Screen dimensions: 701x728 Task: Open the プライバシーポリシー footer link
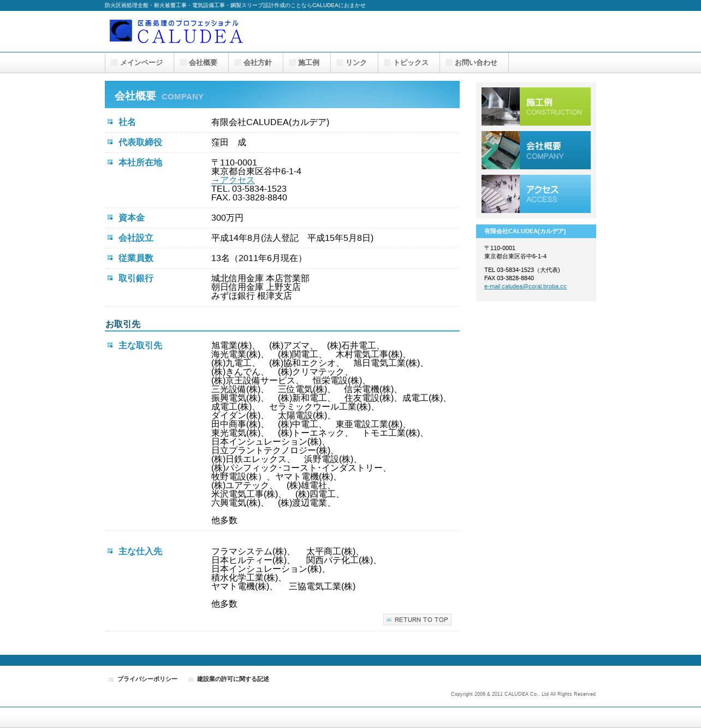147,679
